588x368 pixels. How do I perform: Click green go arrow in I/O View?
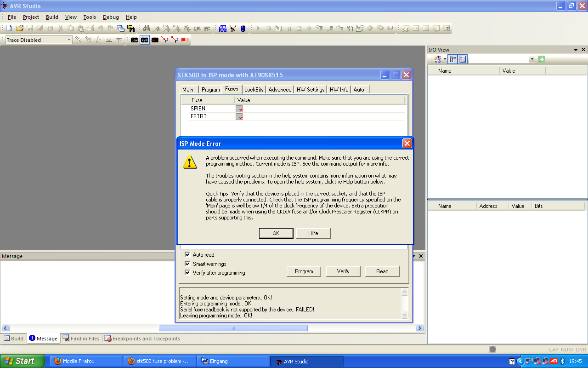(542, 59)
